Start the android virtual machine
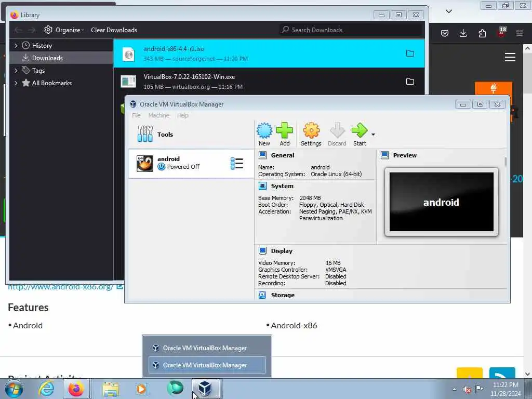This screenshot has height=399, width=532. tap(360, 135)
